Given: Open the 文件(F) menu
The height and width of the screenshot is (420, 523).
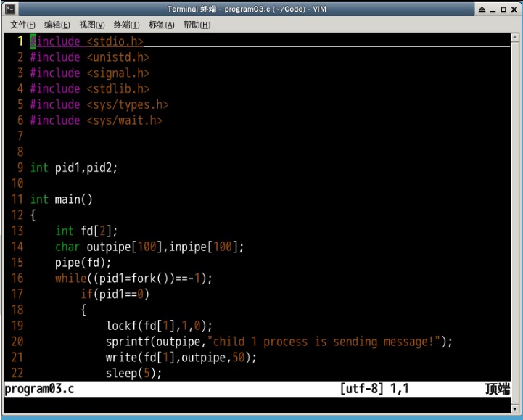Looking at the screenshot, I should [22, 25].
